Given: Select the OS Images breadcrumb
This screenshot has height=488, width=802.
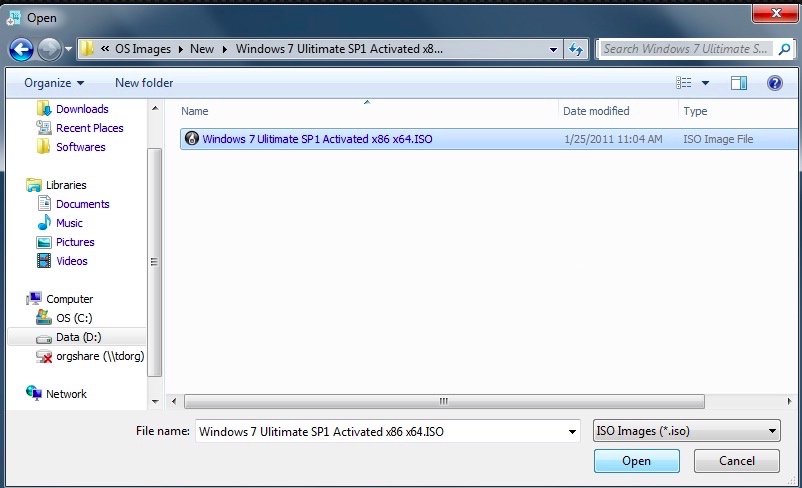Looking at the screenshot, I should (x=143, y=49).
